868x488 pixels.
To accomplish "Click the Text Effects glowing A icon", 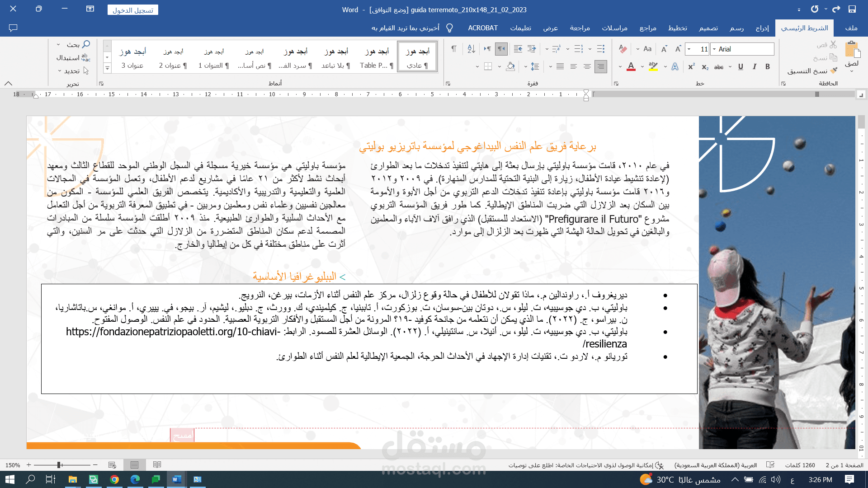I will 675,66.
